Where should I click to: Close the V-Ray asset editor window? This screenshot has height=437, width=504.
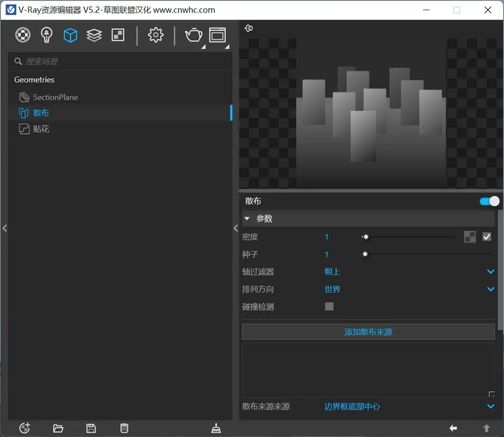click(488, 10)
